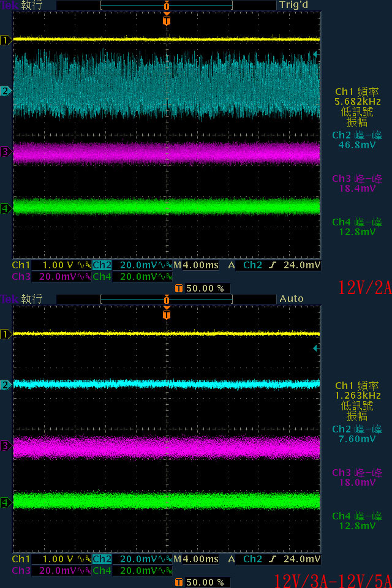The height and width of the screenshot is (588, 392).
Task: Click Ch3 20.0mV scale in Trig'd capture
Action: 58,277
